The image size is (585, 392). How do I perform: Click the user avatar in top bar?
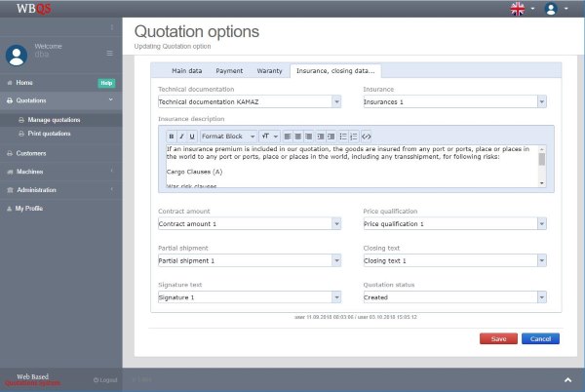click(x=552, y=9)
